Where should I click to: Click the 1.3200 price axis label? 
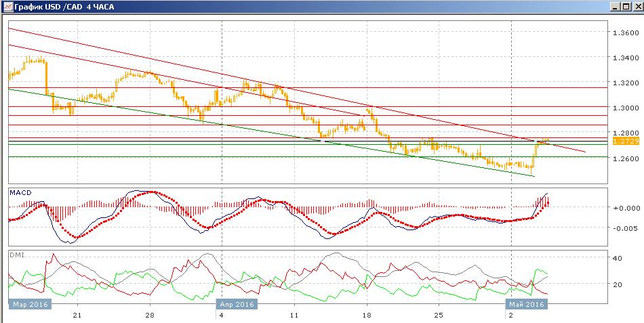(626, 83)
